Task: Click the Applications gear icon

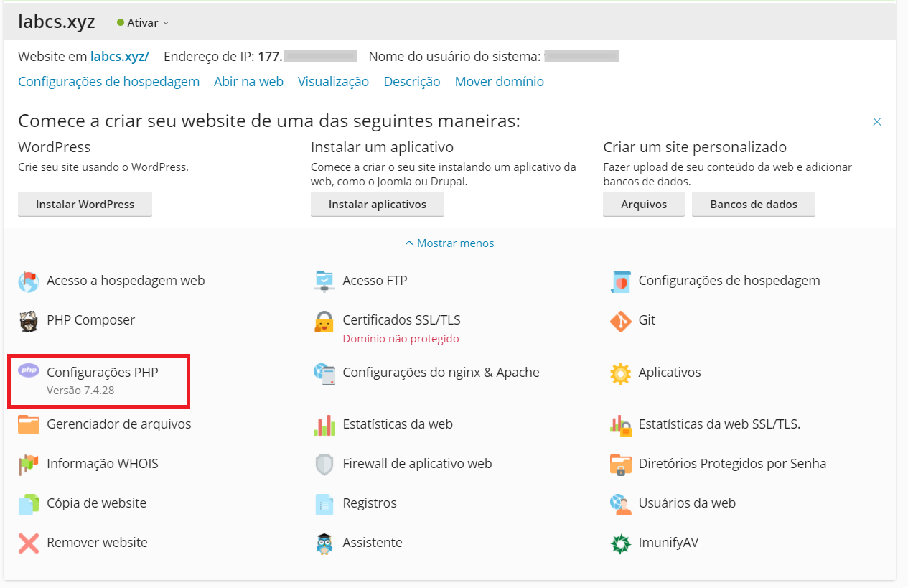Action: click(620, 373)
